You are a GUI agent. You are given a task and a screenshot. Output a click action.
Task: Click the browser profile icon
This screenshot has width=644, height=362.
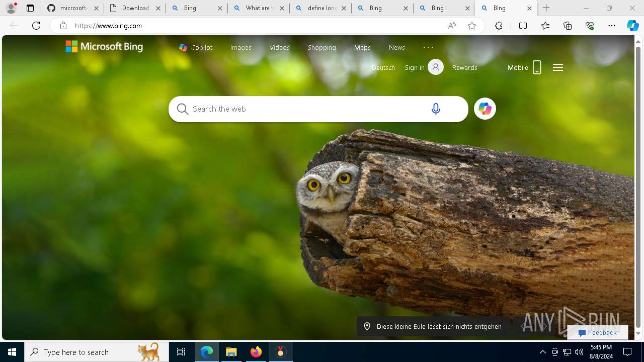pyautogui.click(x=11, y=8)
